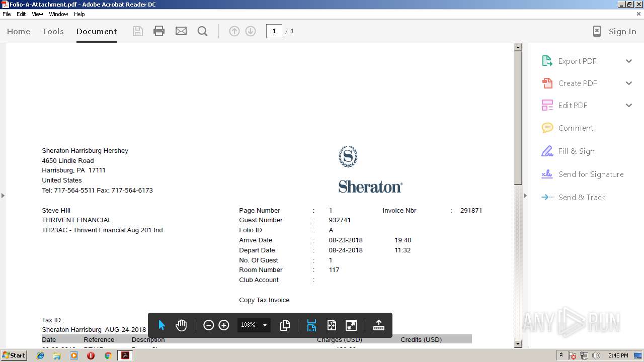Click the text 'Copy Tax Invoice'
This screenshot has height=362, width=644.
coord(264,300)
